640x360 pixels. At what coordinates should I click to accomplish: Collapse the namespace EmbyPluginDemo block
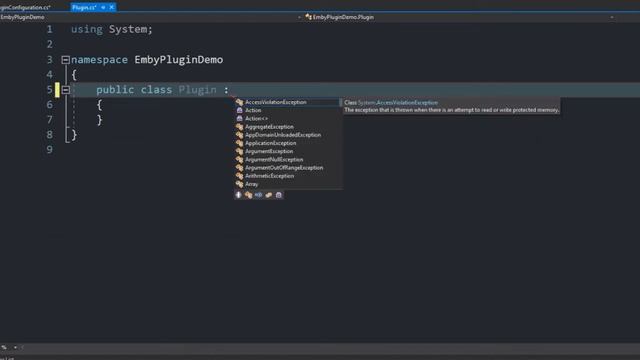point(65,60)
